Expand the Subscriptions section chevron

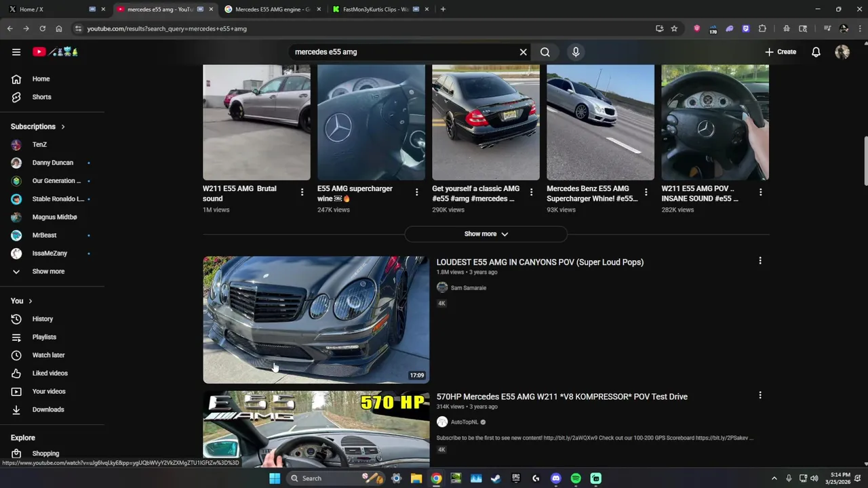(63, 127)
